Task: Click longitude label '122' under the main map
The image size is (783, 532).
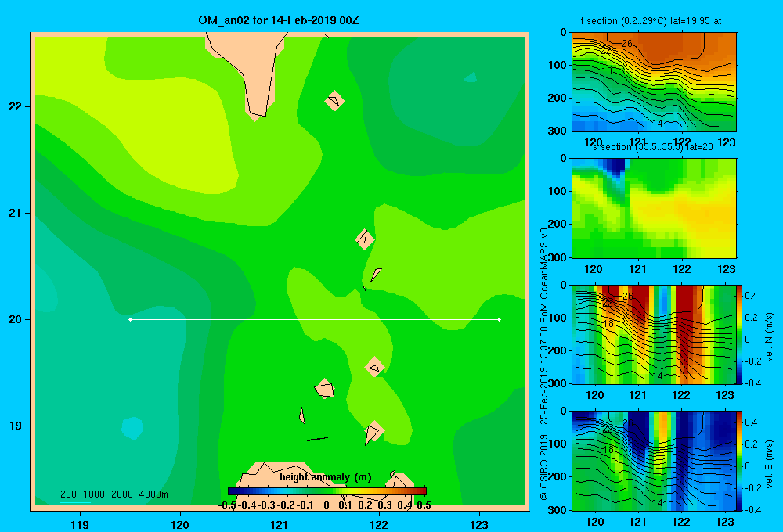Action: (380, 524)
